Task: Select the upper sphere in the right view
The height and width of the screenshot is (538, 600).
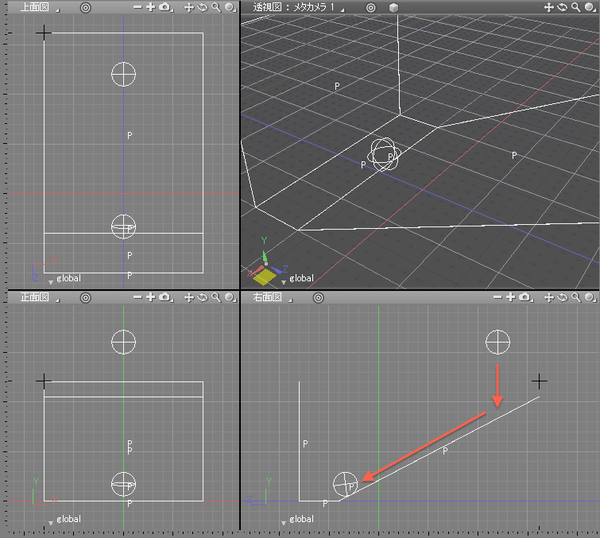Action: [498, 342]
